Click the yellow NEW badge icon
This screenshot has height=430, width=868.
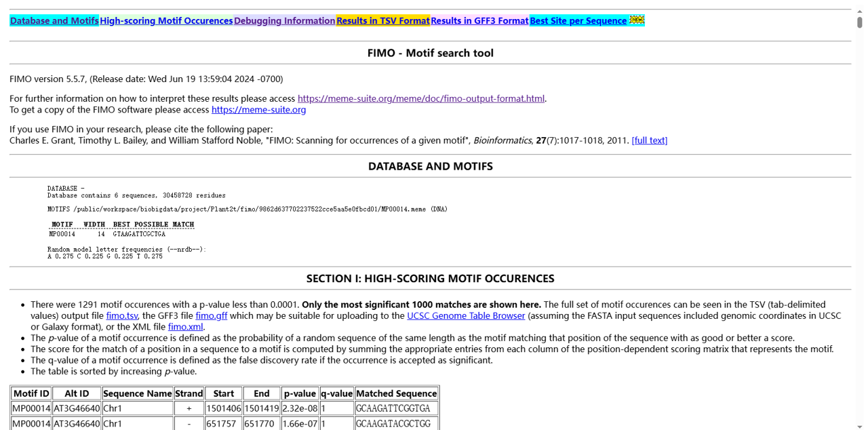tap(636, 20)
